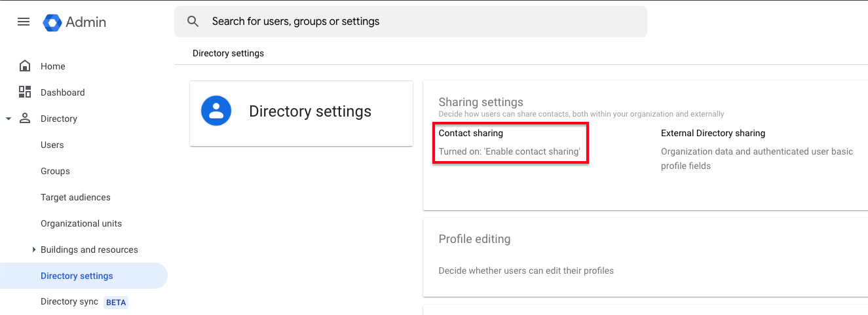
Task: Select Directory settings sidebar item
Action: pyautogui.click(x=77, y=276)
